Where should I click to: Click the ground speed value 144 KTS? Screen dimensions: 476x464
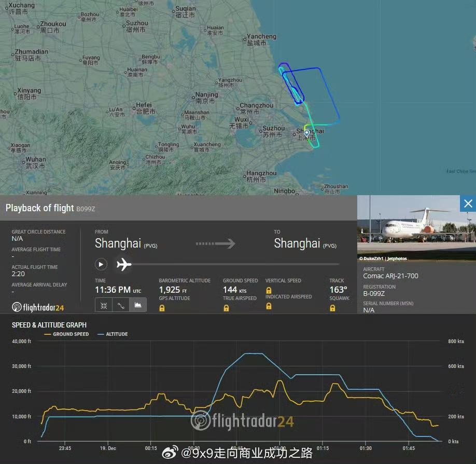coord(235,290)
